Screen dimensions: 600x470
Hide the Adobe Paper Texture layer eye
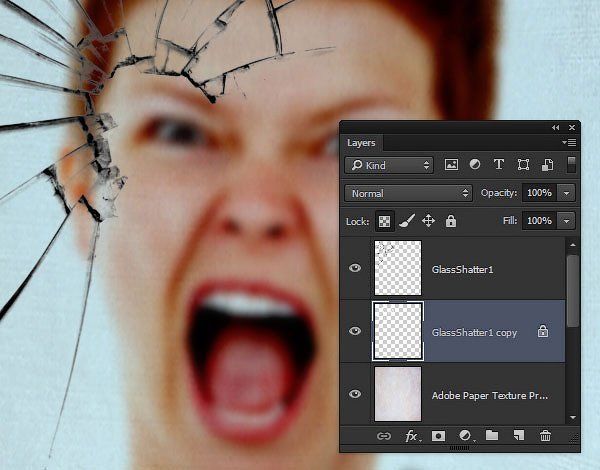pyautogui.click(x=355, y=394)
